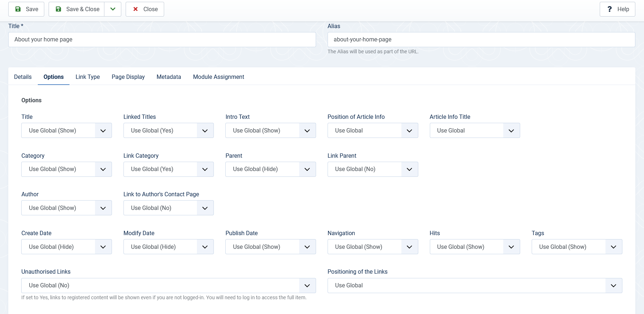644x314 pixels.
Task: Open the Tags dropdown
Action: pyautogui.click(x=577, y=247)
